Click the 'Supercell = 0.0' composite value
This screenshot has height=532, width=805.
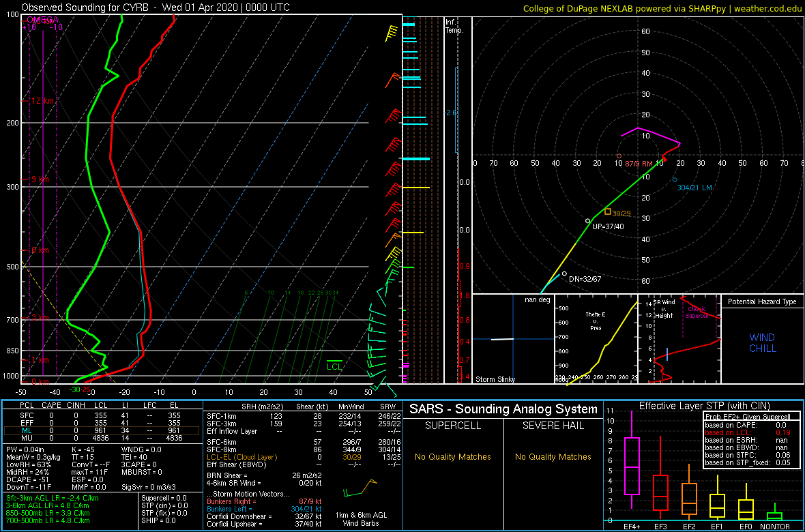[164, 498]
